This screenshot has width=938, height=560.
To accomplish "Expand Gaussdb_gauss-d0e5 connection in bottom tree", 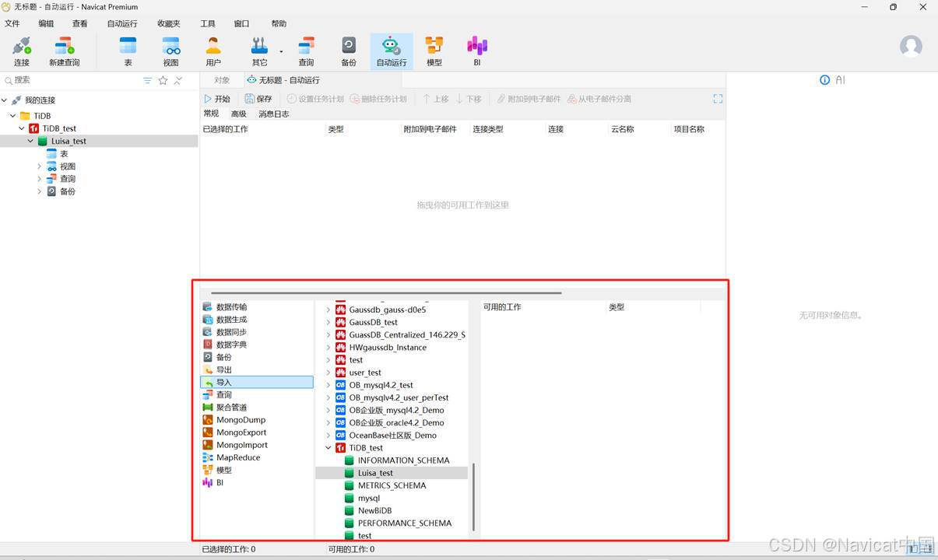I will tap(328, 310).
